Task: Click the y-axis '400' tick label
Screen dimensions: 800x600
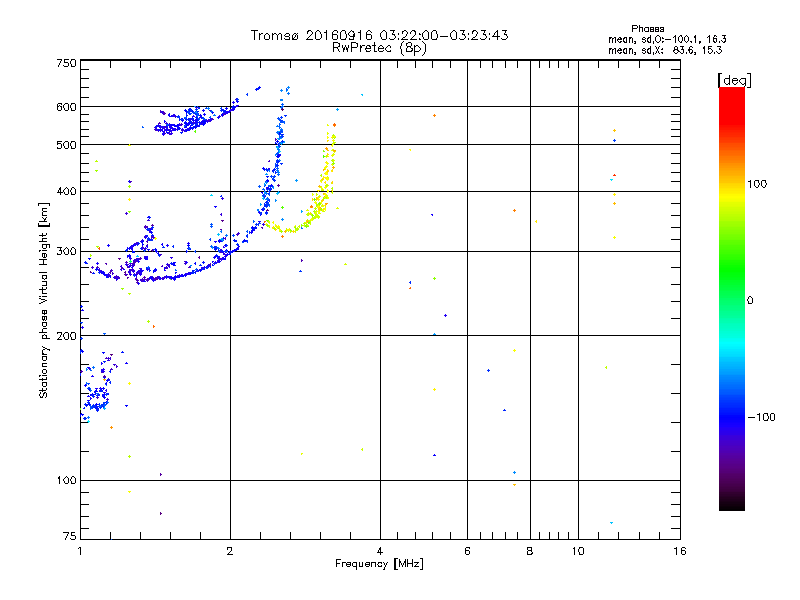Action: tap(66, 191)
